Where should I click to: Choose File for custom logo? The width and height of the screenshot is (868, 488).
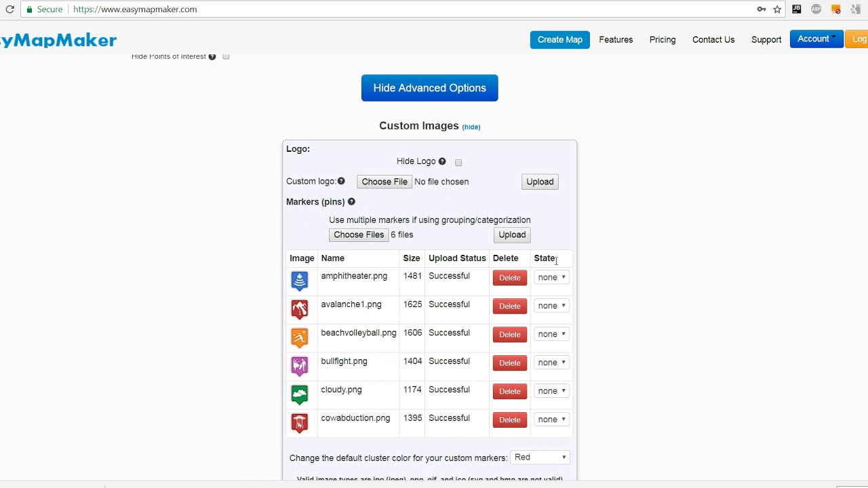tap(384, 182)
